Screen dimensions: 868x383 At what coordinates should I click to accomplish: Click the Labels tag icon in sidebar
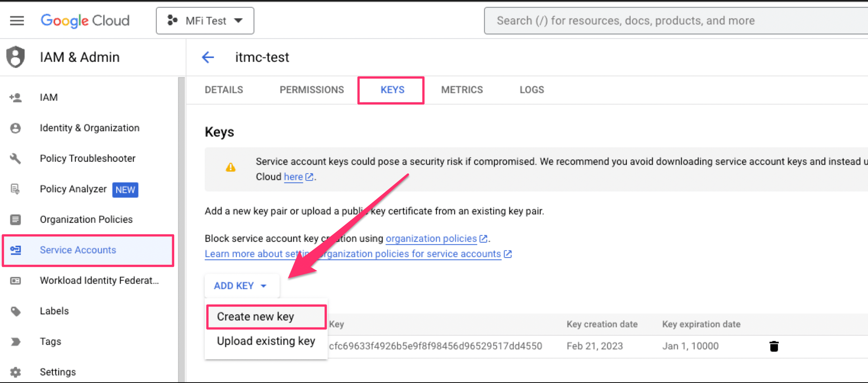click(x=15, y=311)
